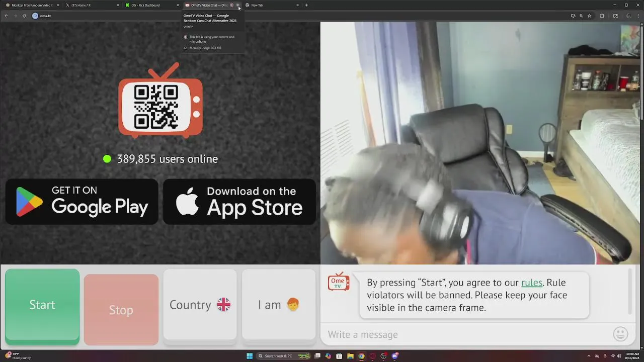Click the browser forward arrow
644x362 pixels.
coord(15,16)
